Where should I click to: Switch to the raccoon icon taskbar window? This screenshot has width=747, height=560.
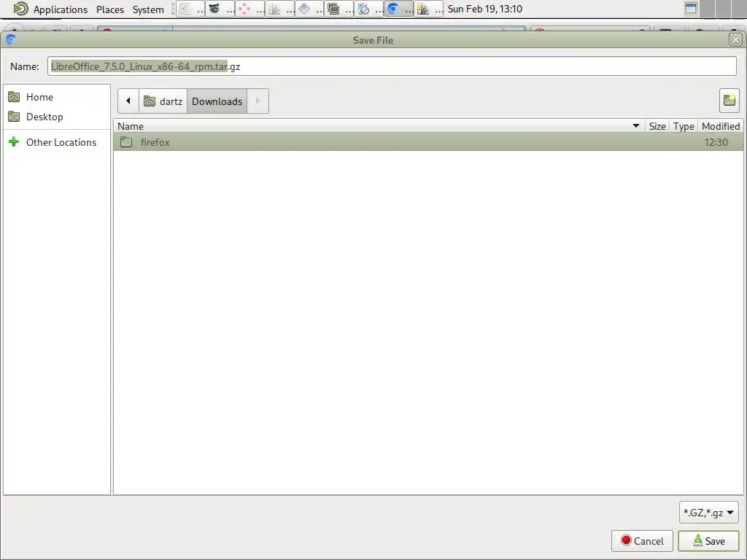tap(220, 9)
